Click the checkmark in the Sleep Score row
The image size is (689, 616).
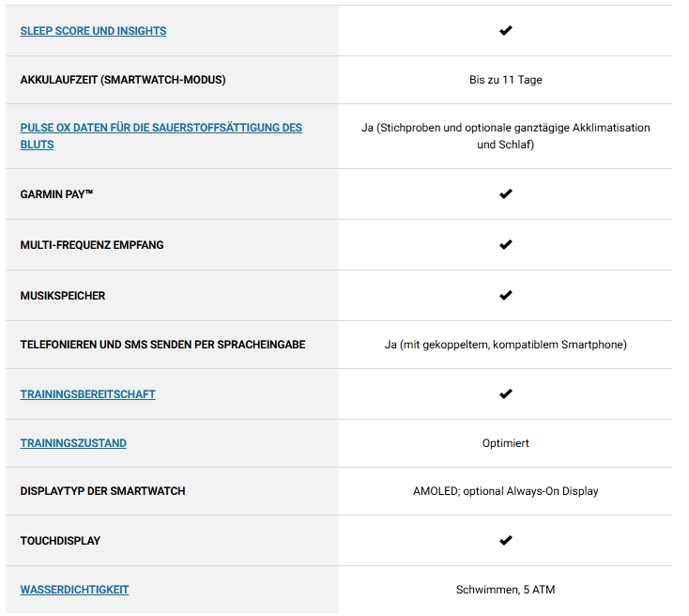coord(505,31)
